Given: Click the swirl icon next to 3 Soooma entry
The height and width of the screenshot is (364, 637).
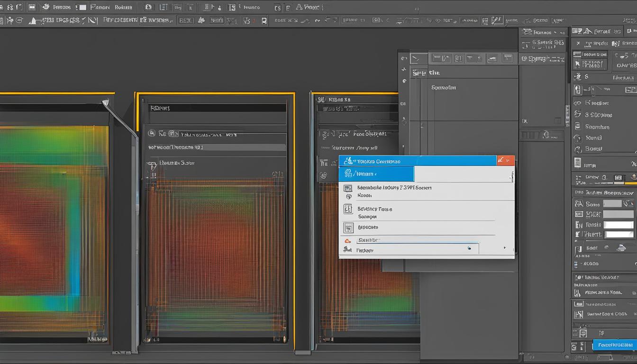Looking at the screenshot, I should pos(577,114).
